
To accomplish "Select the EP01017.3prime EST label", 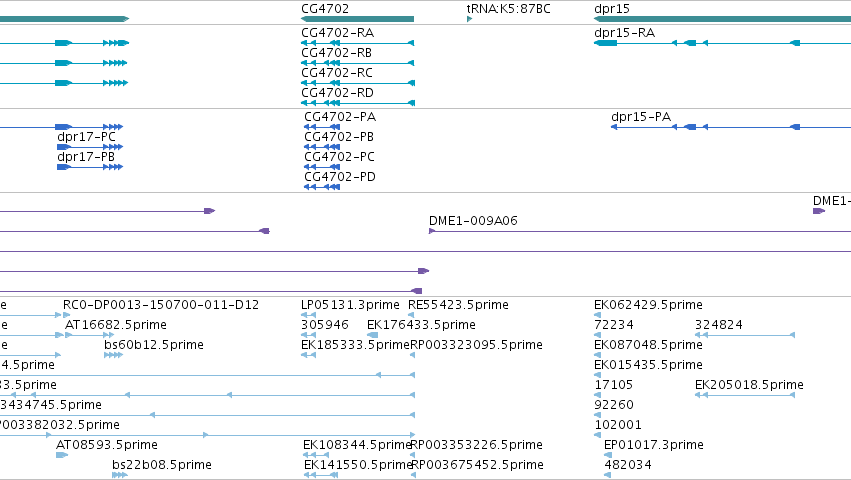I will coord(654,446).
